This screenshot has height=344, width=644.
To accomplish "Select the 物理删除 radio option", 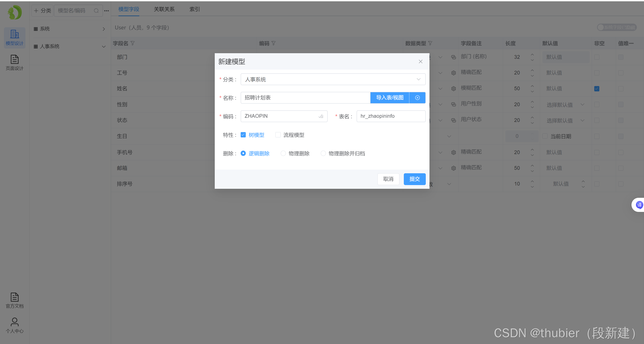I will pyautogui.click(x=283, y=153).
